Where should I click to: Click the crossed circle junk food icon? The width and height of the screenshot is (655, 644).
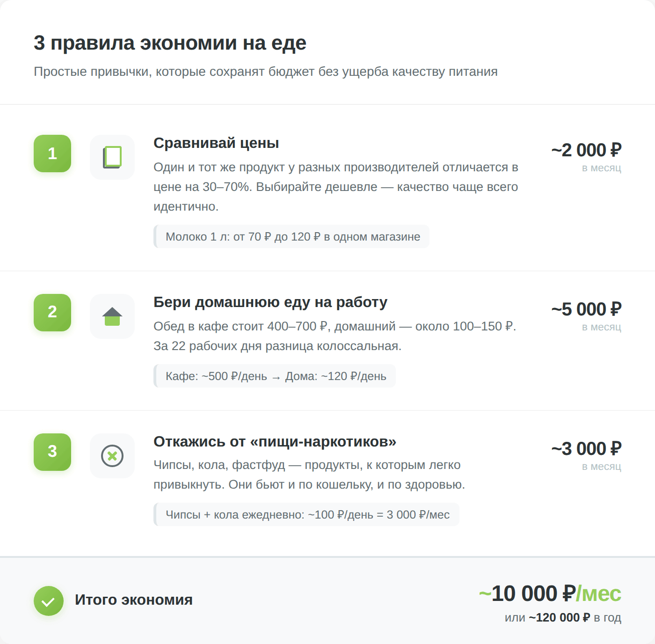(112, 456)
